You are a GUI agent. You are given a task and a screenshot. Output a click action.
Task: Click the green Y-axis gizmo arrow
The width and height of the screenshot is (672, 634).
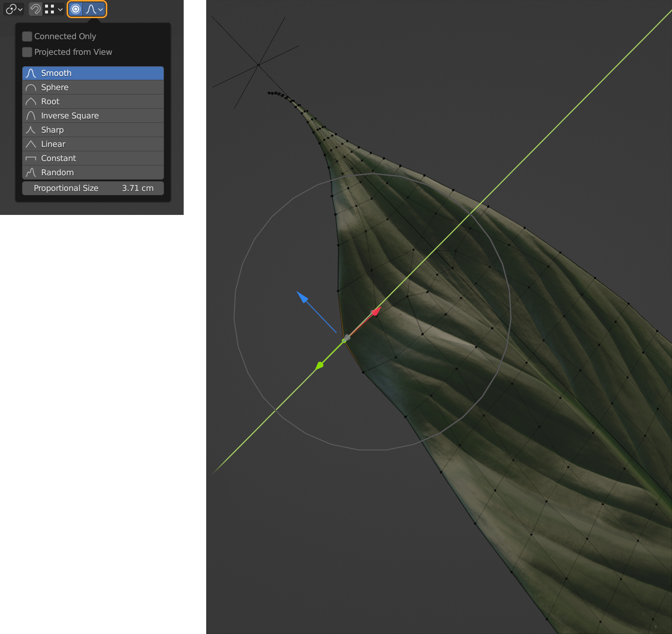pyautogui.click(x=319, y=365)
